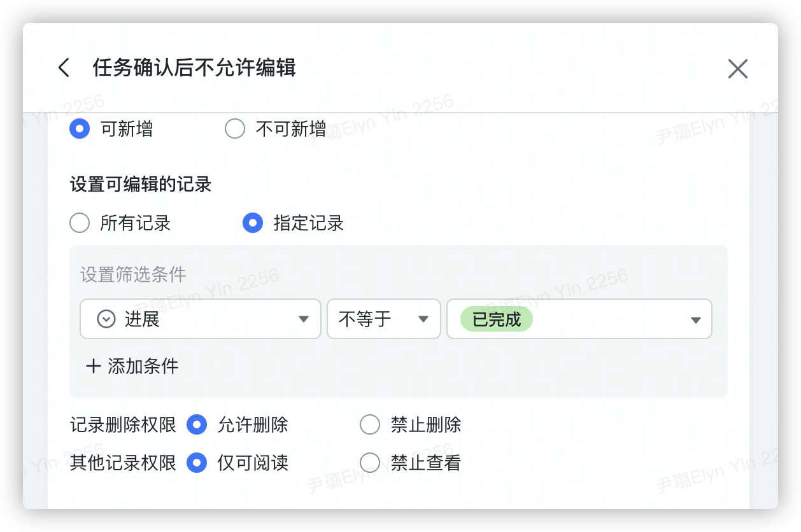Click the 设置筛选条件 label
Image resolution: width=801 pixels, height=532 pixels.
(133, 275)
